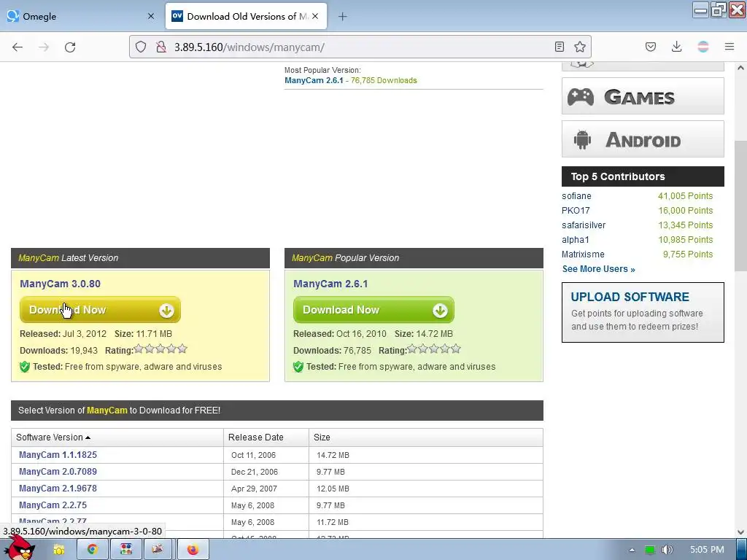Close the Omegle tab
This screenshot has height=560, width=747.
[x=150, y=16]
